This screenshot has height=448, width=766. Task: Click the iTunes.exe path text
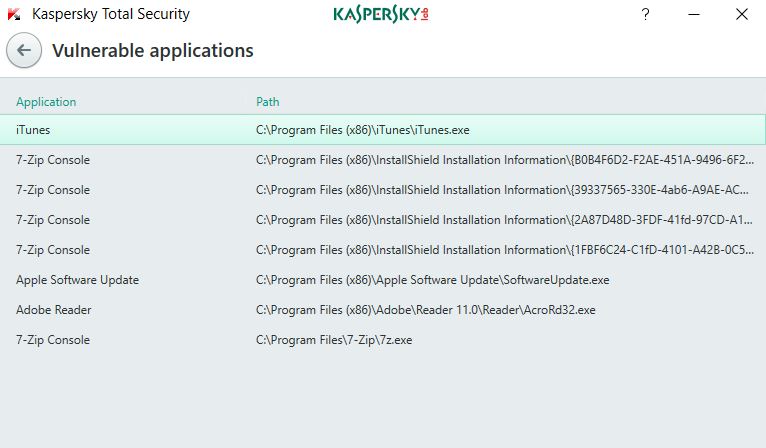point(362,130)
